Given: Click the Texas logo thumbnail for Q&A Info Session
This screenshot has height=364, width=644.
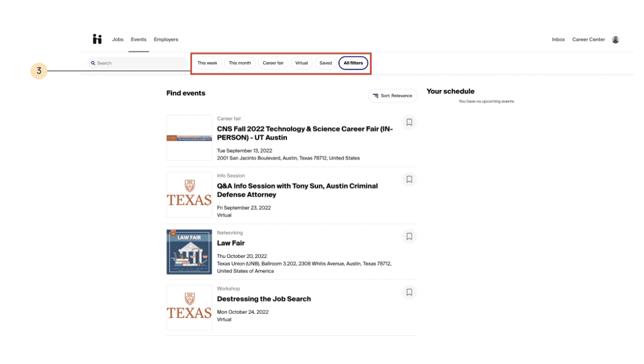Looking at the screenshot, I should point(190,195).
